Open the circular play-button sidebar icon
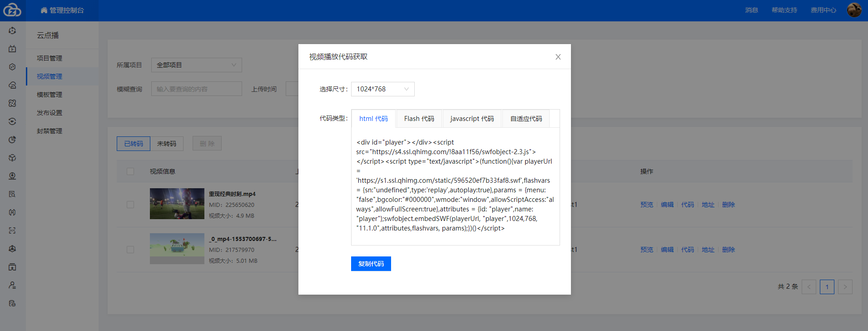Screen dimensions: 868x331 click(12, 30)
